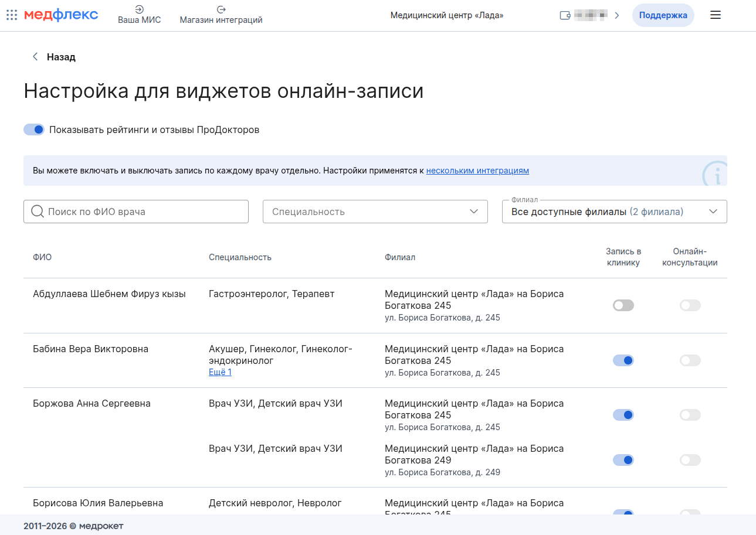The width and height of the screenshot is (756, 535).
Task: Click Медицинский центр «Лада» header title
Action: (x=447, y=15)
